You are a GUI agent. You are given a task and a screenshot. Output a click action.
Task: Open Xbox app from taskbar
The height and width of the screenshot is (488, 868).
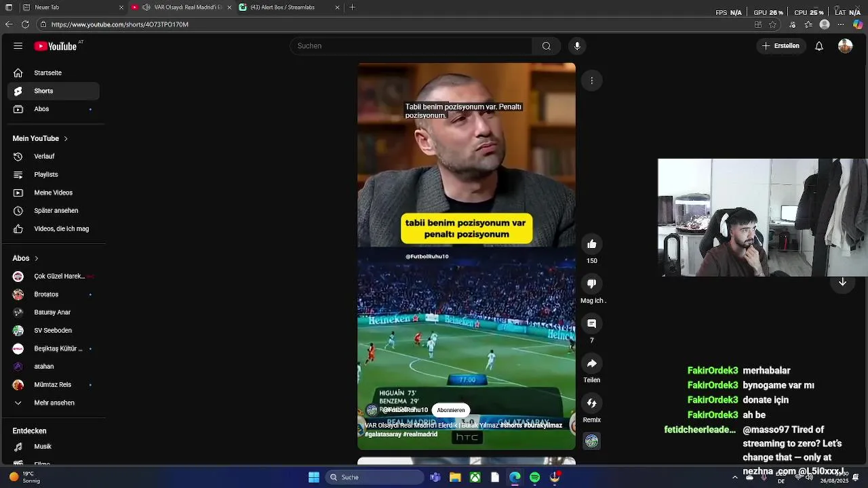pos(475,477)
